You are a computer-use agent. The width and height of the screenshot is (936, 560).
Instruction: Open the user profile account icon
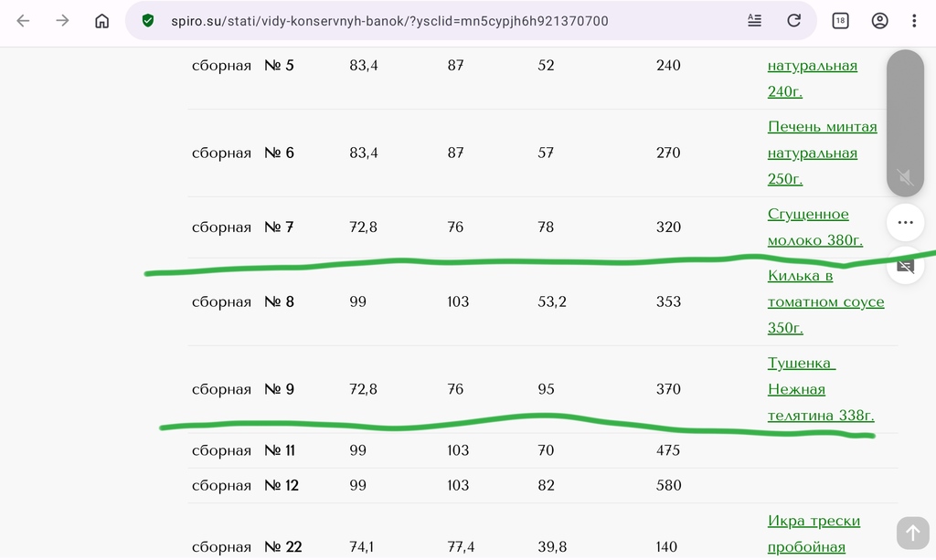pos(879,21)
